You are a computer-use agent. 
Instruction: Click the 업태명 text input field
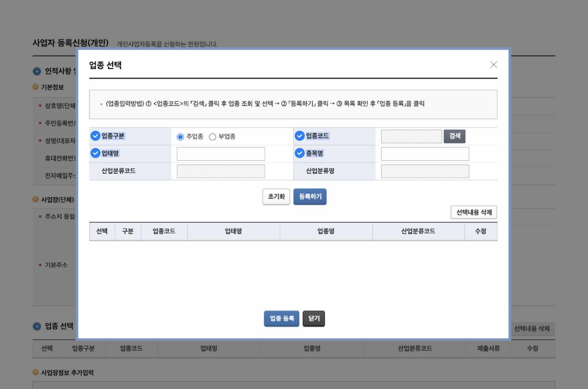(221, 154)
